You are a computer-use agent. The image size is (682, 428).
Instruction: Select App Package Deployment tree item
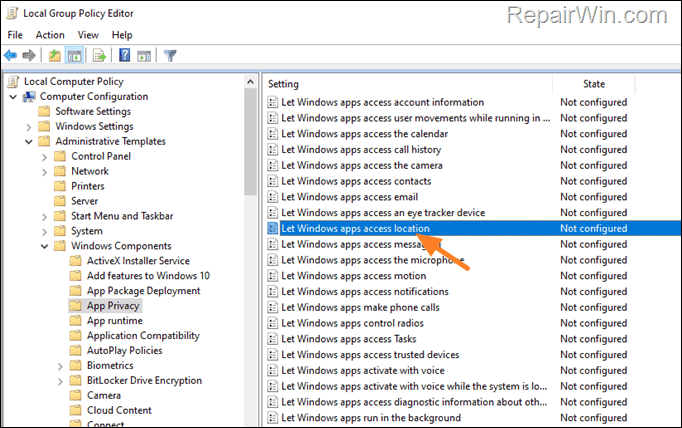(x=144, y=291)
